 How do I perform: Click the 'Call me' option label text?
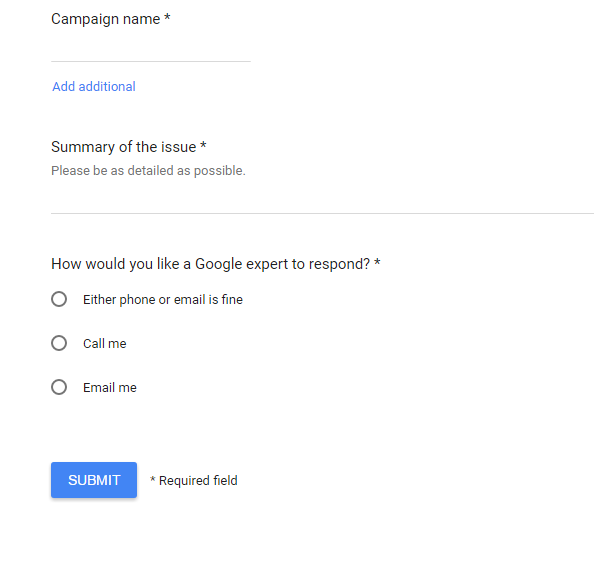pos(105,343)
